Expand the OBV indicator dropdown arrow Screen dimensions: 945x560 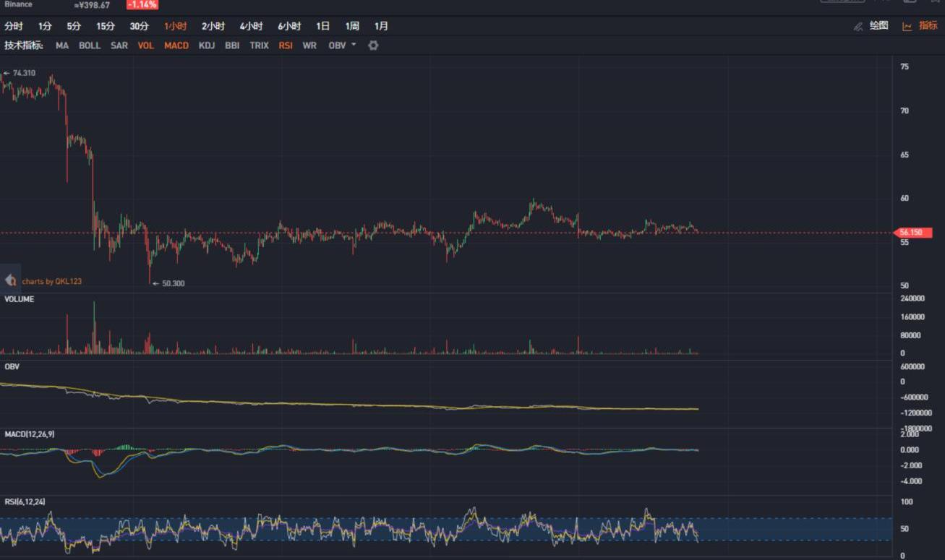click(x=354, y=45)
